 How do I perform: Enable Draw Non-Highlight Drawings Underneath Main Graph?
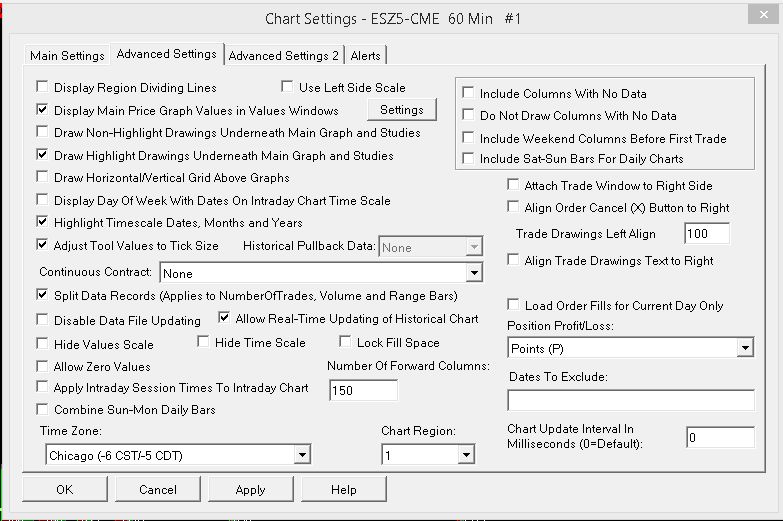(42, 132)
